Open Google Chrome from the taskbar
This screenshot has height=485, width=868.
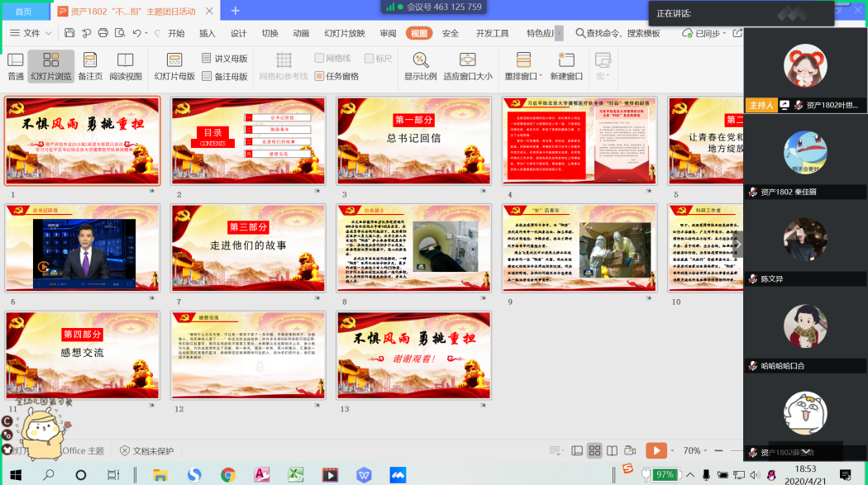(228, 474)
